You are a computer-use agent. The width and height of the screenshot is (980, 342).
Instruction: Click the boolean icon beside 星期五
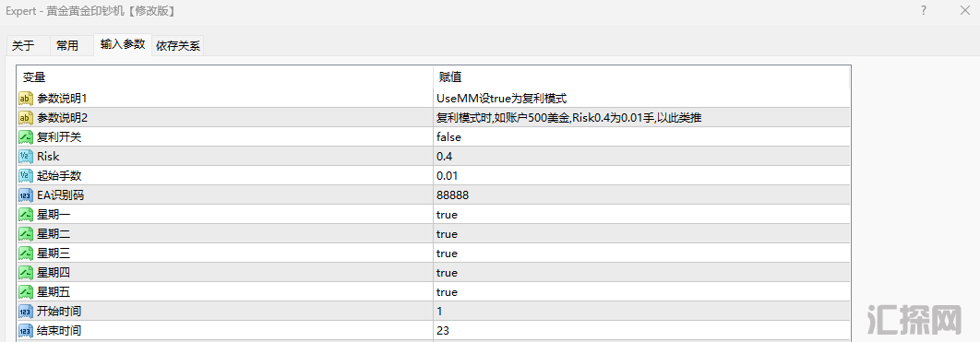tap(26, 292)
